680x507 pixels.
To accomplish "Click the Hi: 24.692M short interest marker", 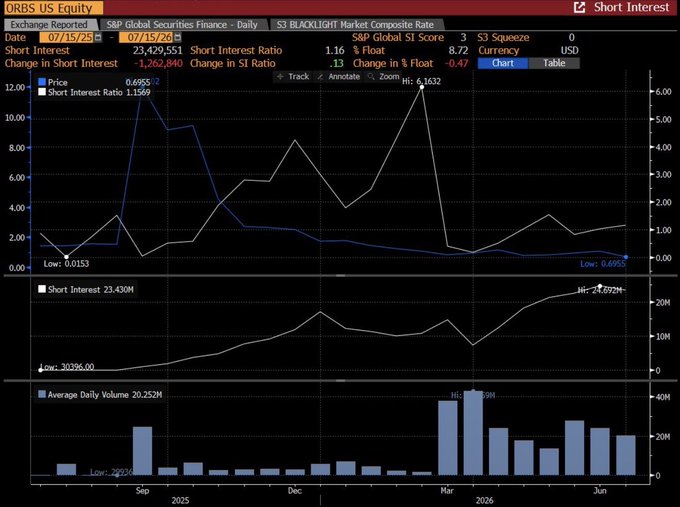I will (x=600, y=286).
